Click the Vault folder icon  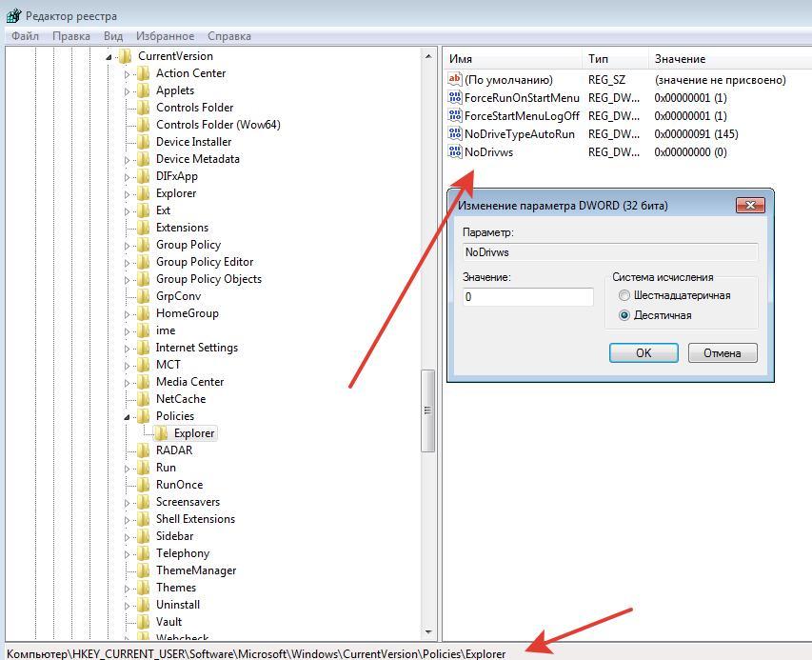(144, 621)
